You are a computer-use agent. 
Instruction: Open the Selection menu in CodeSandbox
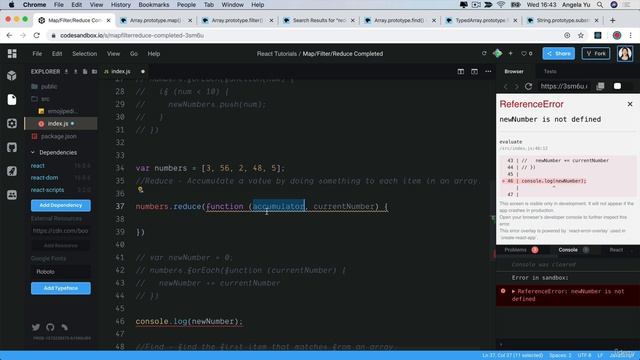(x=84, y=53)
